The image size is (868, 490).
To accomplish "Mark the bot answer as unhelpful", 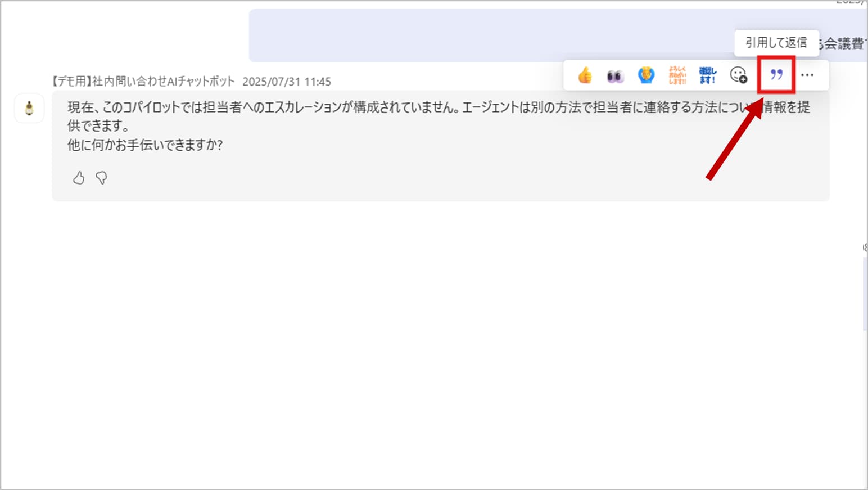I will (x=102, y=178).
